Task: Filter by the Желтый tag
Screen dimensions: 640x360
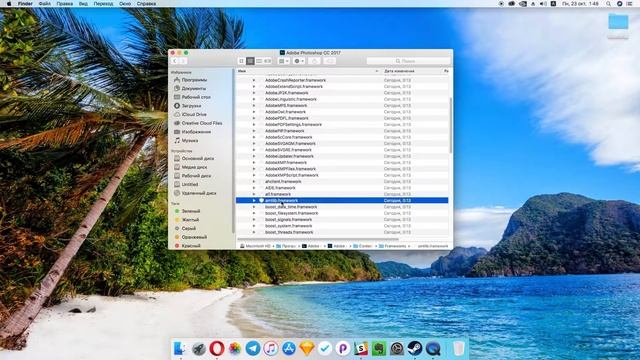Action: 187,220
